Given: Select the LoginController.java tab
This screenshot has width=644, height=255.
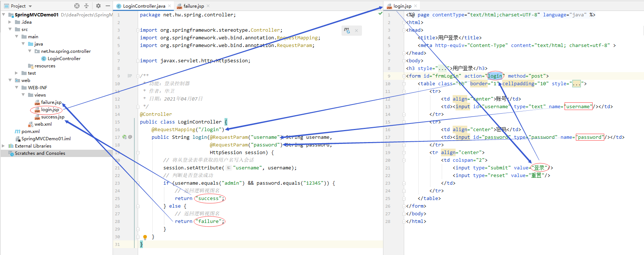Looking at the screenshot, I should pos(144,6).
